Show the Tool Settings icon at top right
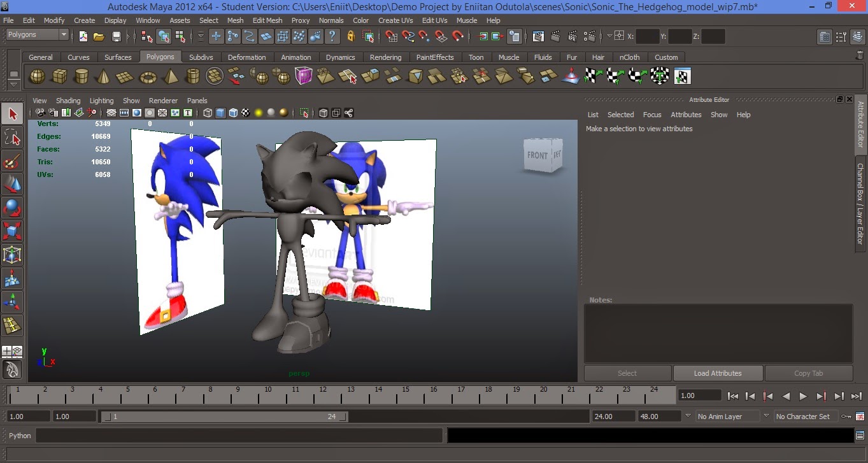Image resolution: width=868 pixels, height=463 pixels. click(842, 36)
